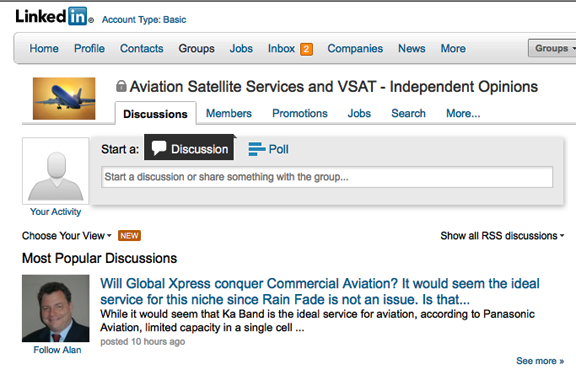
Task: Click the orange Inbox notification badge
Action: coord(306,49)
